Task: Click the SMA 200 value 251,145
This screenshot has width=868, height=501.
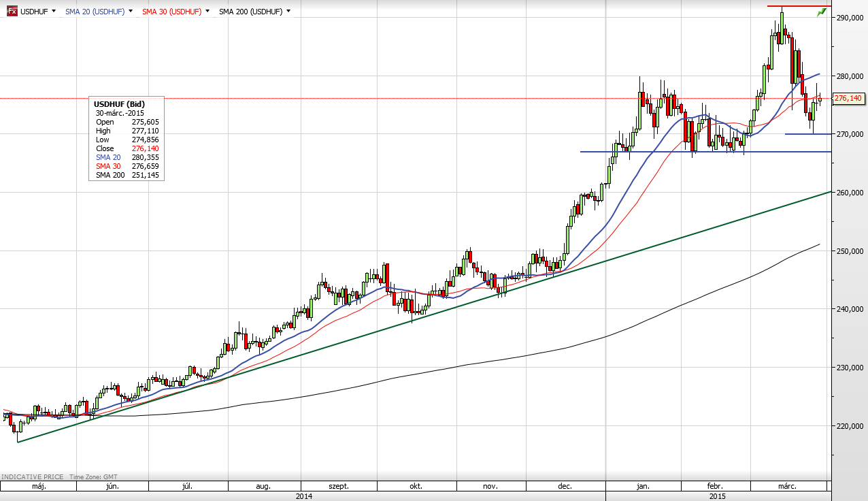Action: [x=145, y=175]
